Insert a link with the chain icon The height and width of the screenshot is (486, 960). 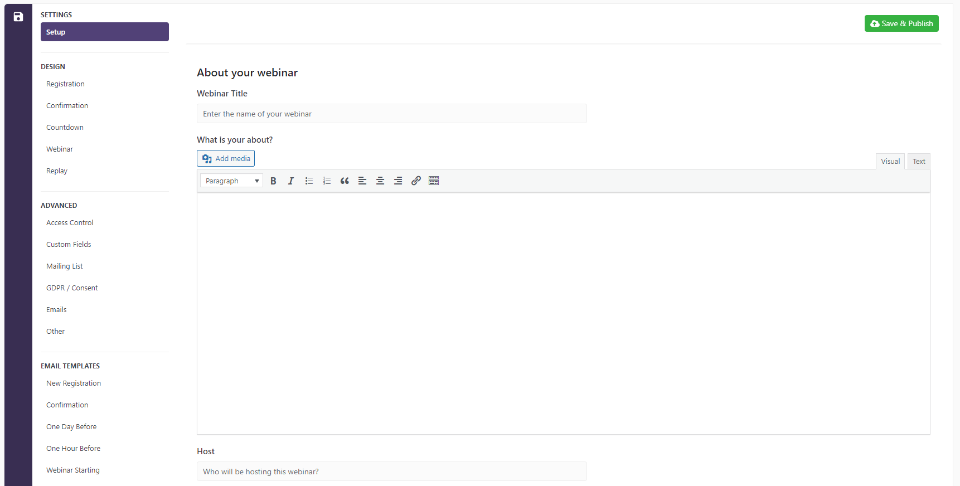(416, 181)
